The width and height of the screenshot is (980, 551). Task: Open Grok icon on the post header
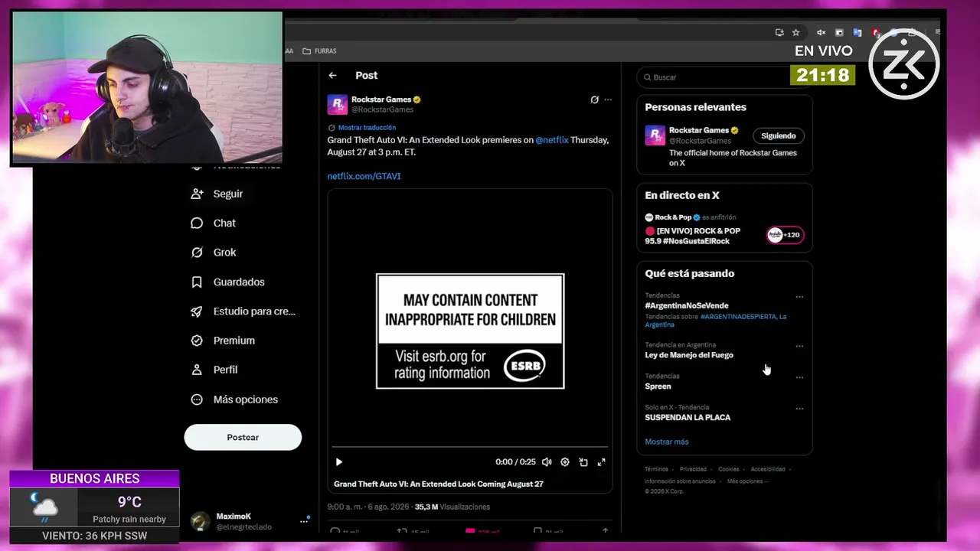pyautogui.click(x=594, y=99)
